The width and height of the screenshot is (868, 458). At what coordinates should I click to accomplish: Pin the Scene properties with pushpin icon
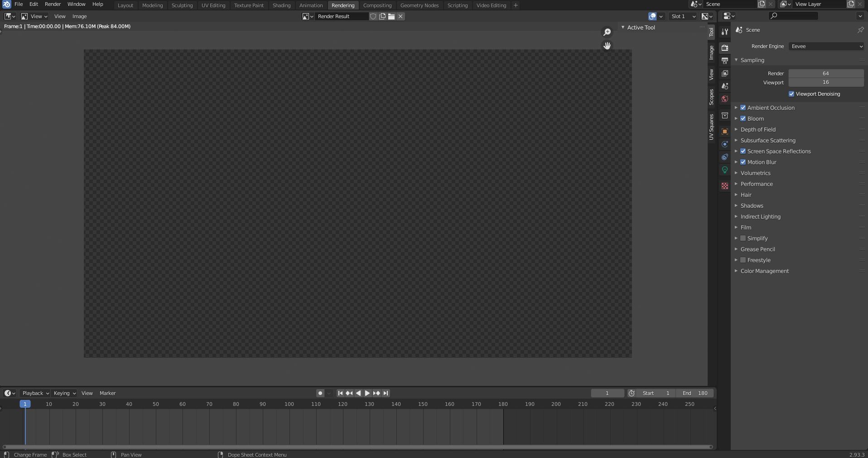860,30
